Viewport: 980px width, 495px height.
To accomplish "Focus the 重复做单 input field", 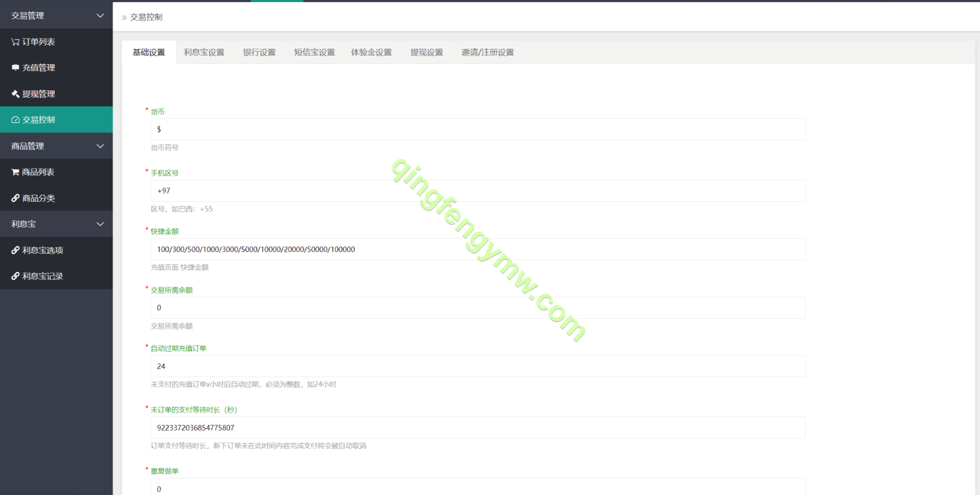I will click(478, 487).
